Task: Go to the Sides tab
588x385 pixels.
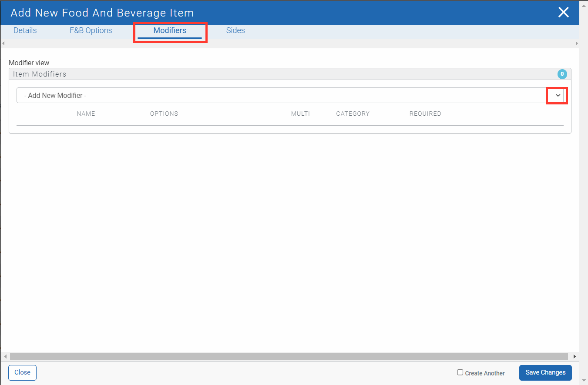Action: [235, 30]
